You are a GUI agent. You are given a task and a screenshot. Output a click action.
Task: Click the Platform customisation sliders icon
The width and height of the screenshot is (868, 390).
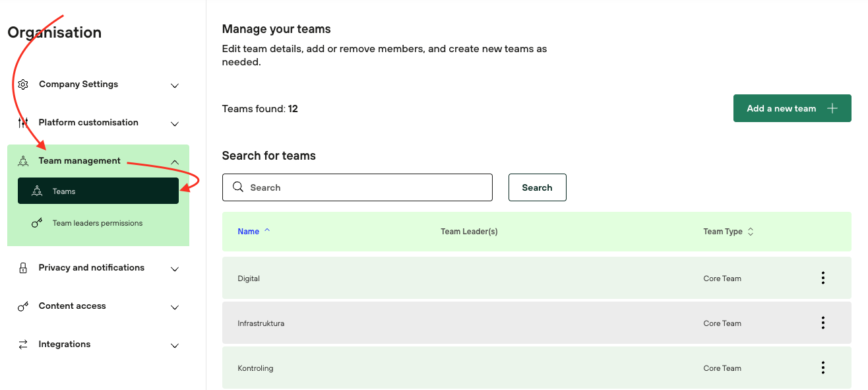tap(23, 123)
